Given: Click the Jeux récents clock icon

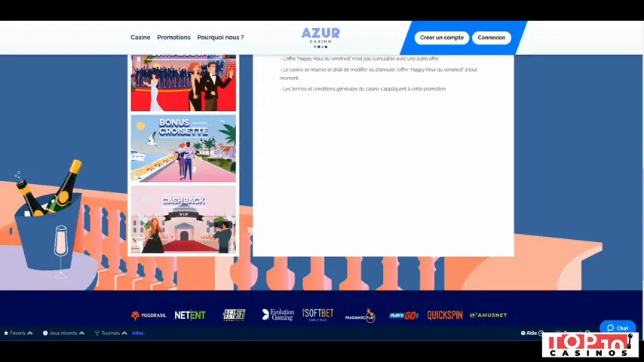Looking at the screenshot, I should click(x=45, y=333).
